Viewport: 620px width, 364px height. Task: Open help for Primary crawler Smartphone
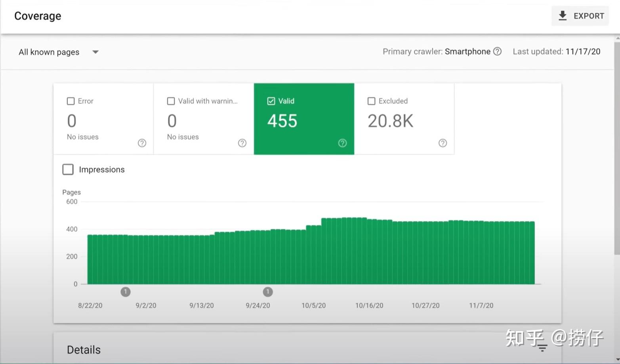pyautogui.click(x=498, y=51)
